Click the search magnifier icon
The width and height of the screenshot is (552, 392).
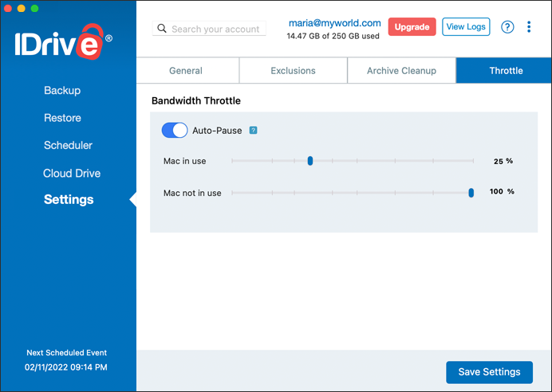[x=162, y=29]
